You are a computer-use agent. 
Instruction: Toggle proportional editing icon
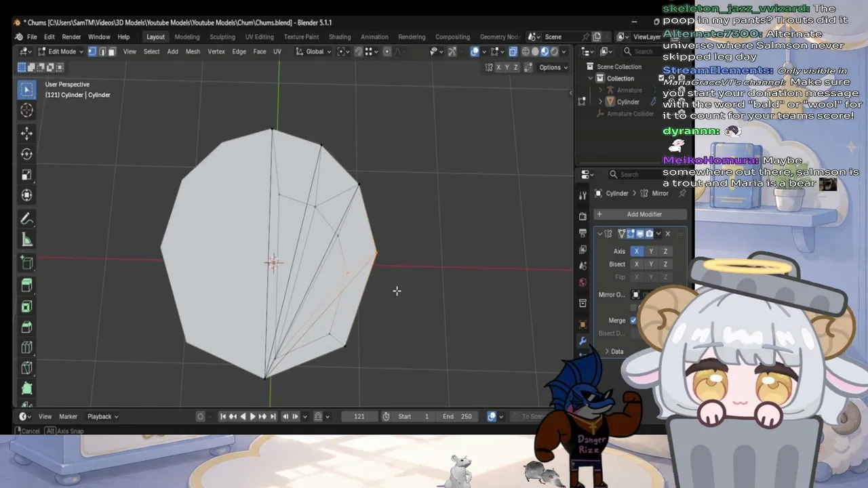(x=387, y=52)
